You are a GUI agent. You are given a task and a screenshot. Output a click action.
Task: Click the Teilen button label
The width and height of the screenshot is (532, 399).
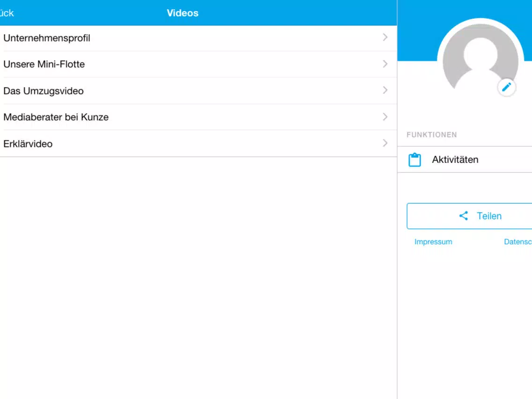[489, 216]
